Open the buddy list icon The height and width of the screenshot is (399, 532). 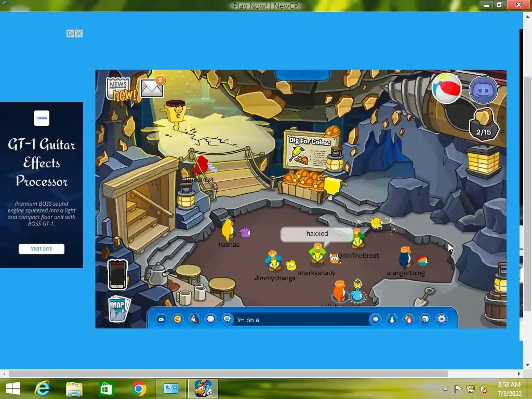click(x=408, y=320)
